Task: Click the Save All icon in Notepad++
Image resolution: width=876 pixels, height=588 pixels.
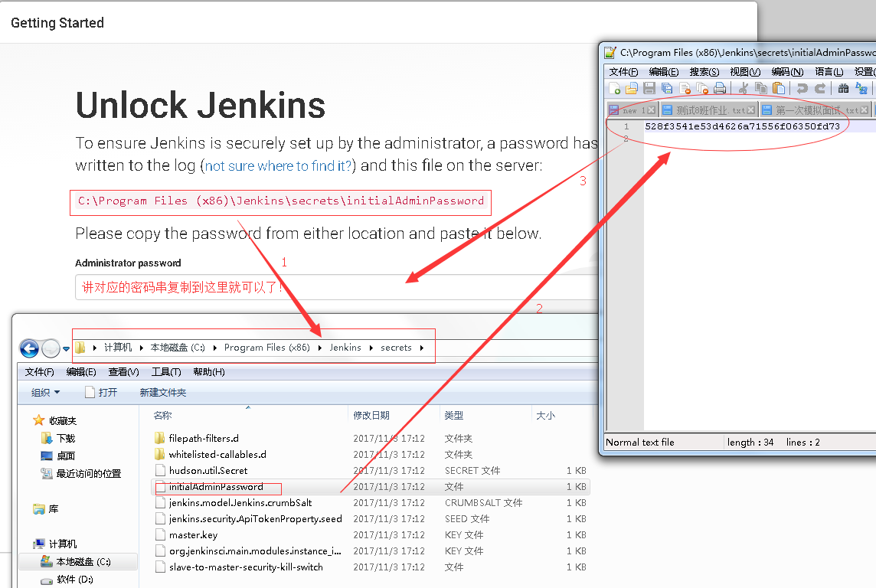Action: coord(667,88)
